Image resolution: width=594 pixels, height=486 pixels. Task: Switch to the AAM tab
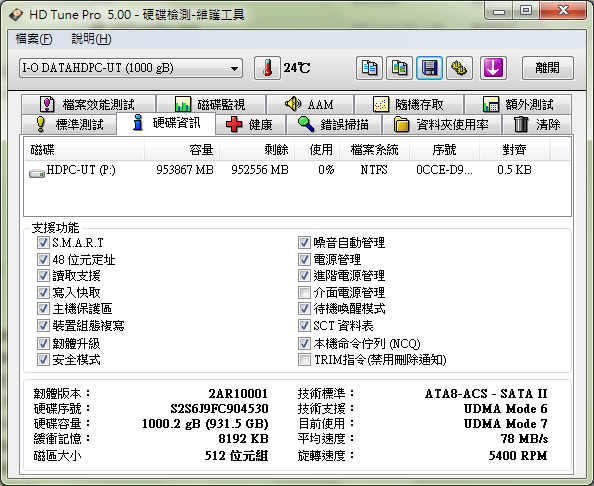click(310, 104)
